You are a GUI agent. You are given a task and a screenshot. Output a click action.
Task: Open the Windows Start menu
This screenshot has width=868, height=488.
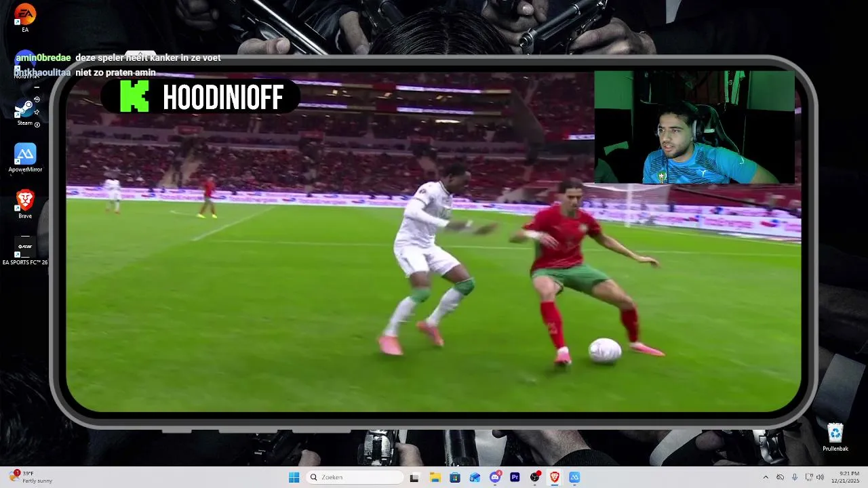(294, 477)
